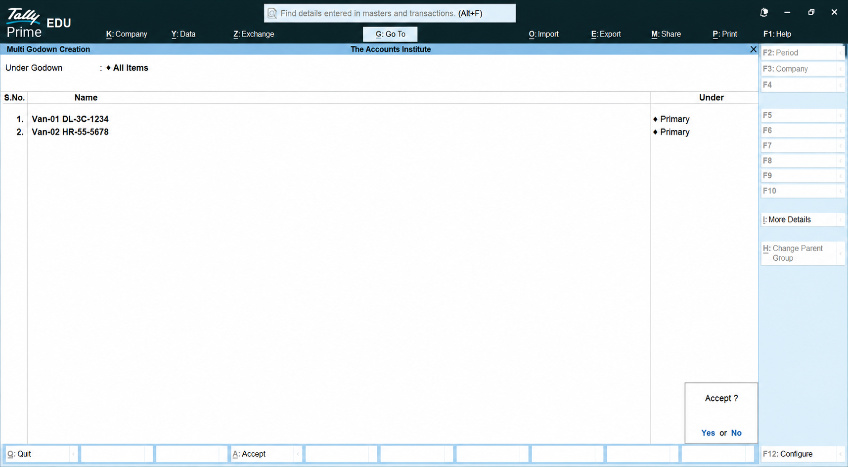The height and width of the screenshot is (467, 848).
Task: Open F12 Configure
Action: [x=801, y=454]
